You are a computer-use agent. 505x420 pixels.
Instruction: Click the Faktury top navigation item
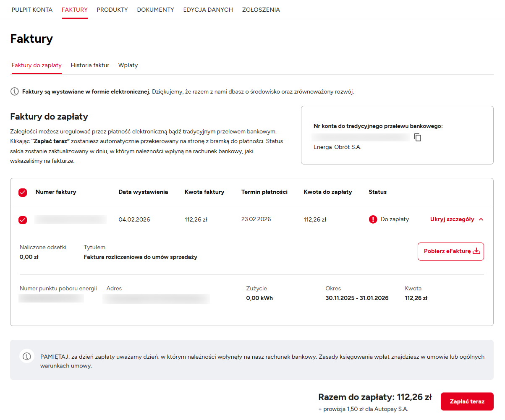point(74,10)
